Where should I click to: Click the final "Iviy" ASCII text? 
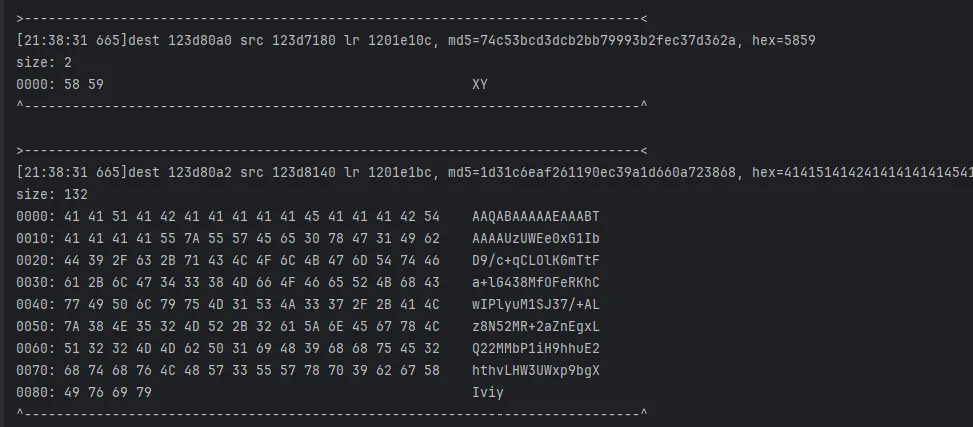(x=488, y=392)
